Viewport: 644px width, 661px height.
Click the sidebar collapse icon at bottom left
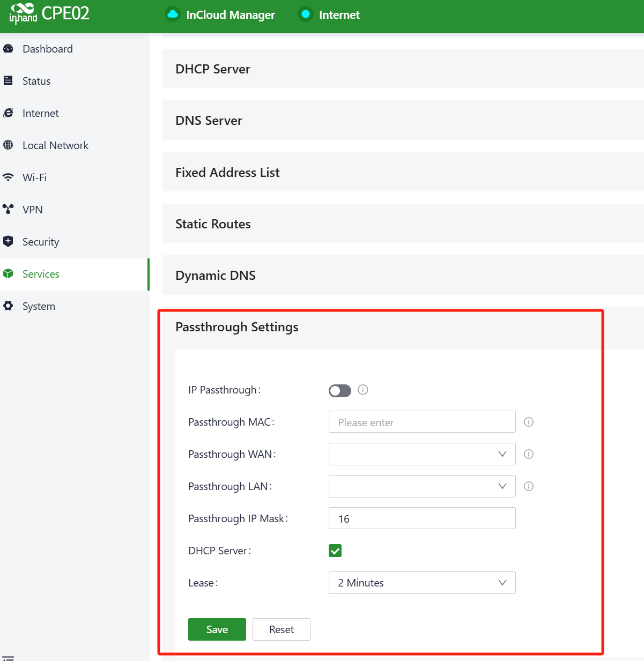pyautogui.click(x=8, y=657)
